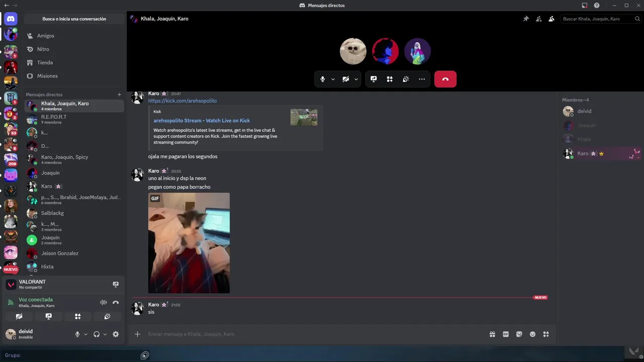Open the inbox icon in title bar
The width and height of the screenshot is (644, 362).
[584, 5]
